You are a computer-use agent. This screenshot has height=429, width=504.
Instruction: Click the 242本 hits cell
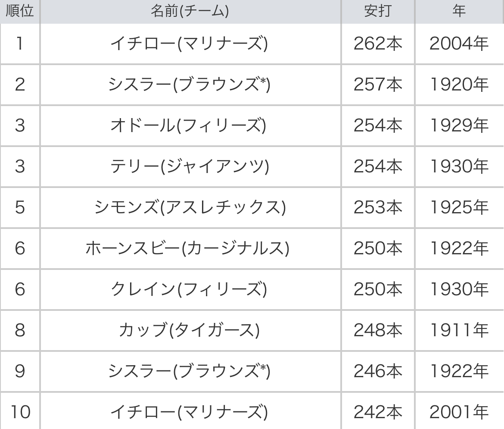pos(378,412)
